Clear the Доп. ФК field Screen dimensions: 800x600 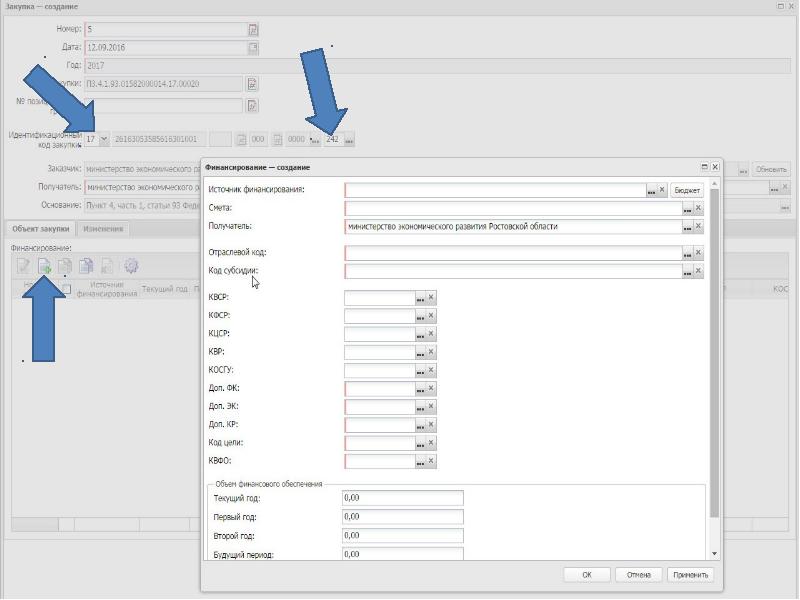pyautogui.click(x=431, y=389)
